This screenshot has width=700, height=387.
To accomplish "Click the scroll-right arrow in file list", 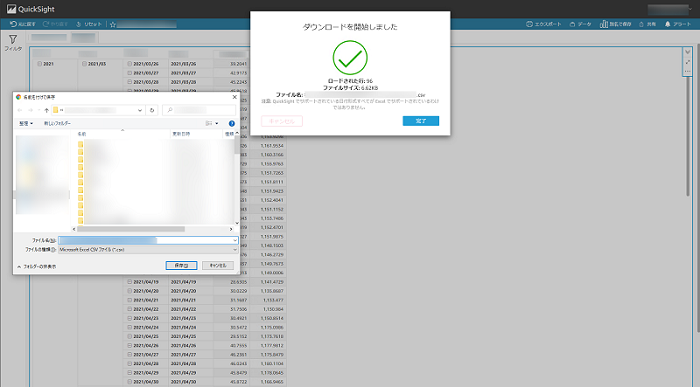I will coord(231,229).
